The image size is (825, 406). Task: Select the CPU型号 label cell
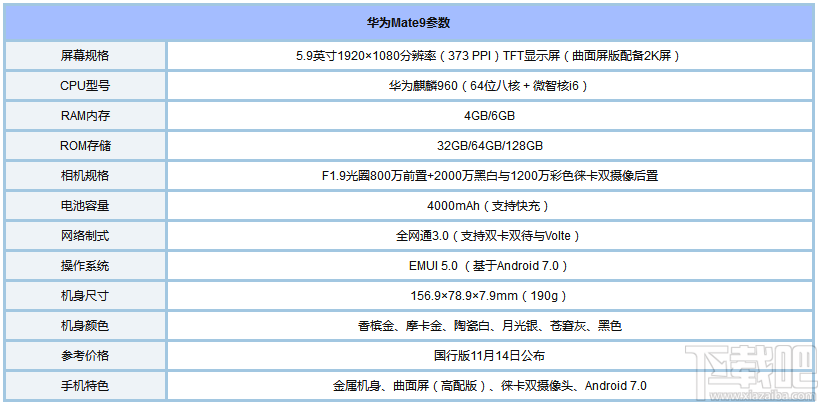click(x=85, y=86)
